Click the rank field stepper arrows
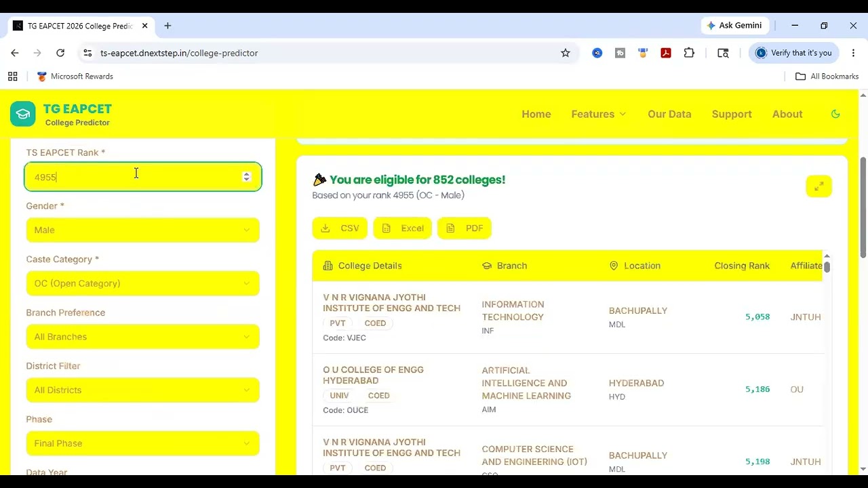 pos(247,177)
